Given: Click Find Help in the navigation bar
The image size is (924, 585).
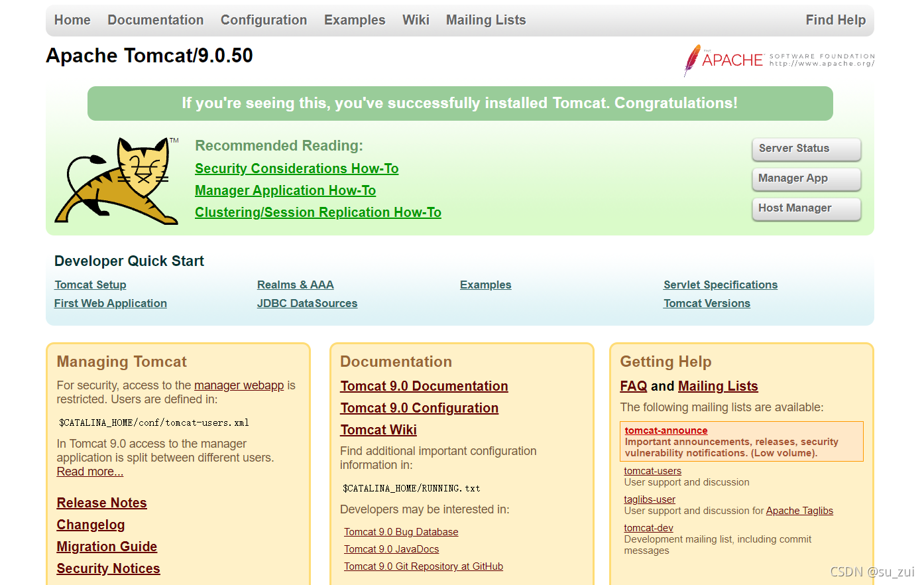Looking at the screenshot, I should [x=836, y=20].
